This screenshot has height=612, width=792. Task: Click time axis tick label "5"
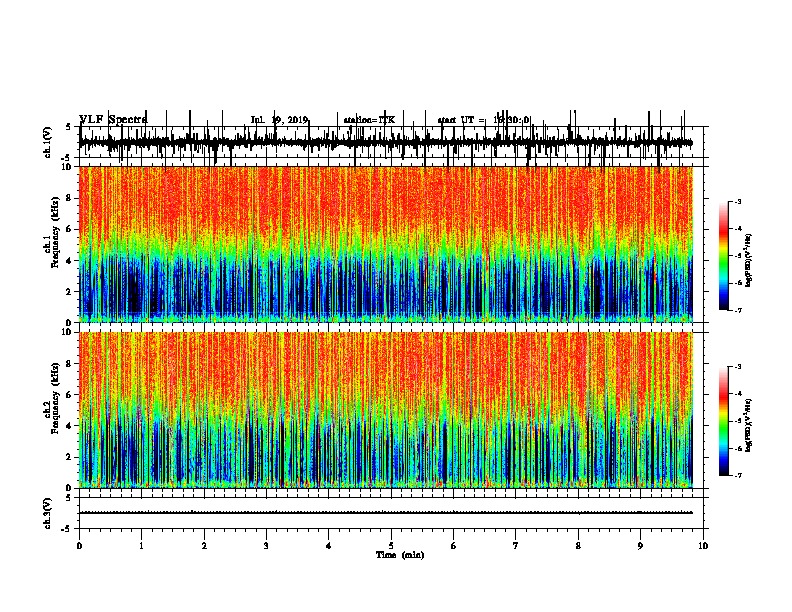pos(391,546)
